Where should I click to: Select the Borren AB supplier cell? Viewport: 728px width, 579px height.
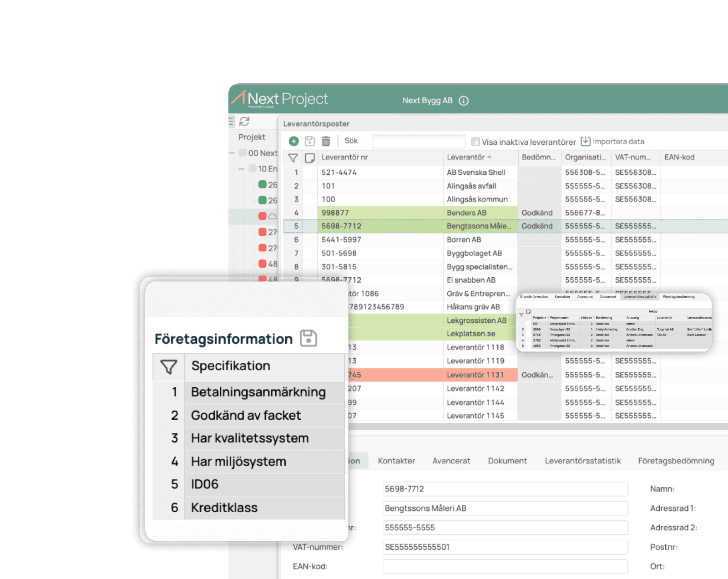click(480, 240)
